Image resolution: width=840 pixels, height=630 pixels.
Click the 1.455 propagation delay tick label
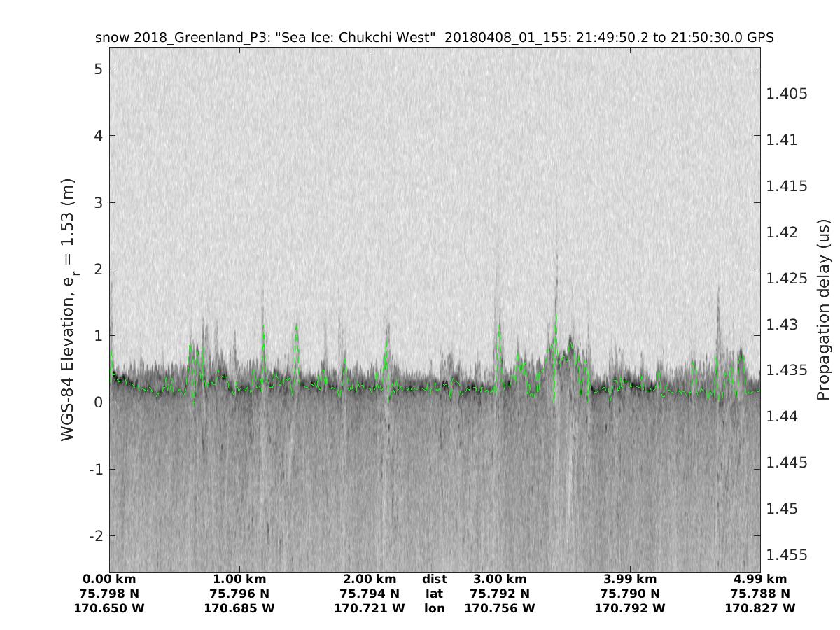tap(787, 555)
